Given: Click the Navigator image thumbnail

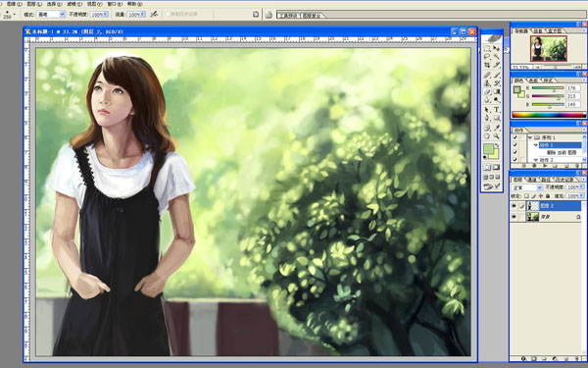Looking at the screenshot, I should tap(548, 48).
